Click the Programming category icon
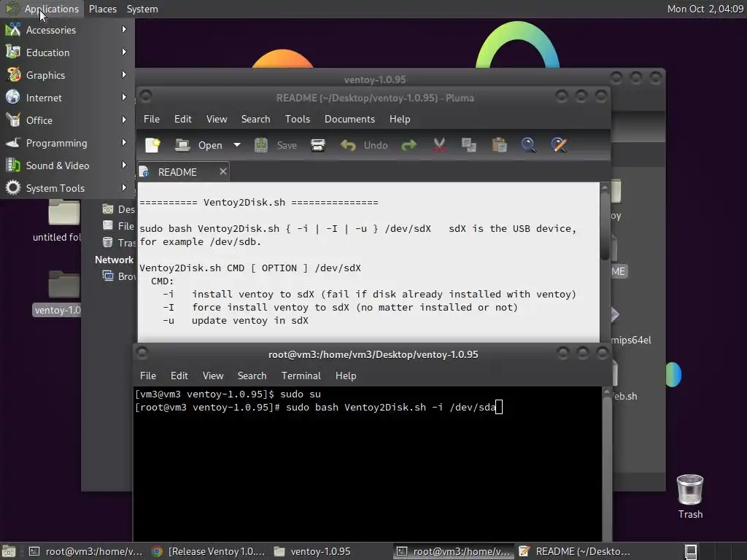 13,142
